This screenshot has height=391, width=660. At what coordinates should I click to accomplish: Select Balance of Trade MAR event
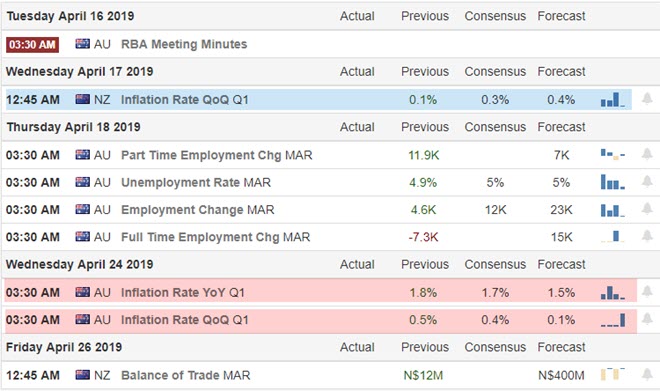(x=186, y=375)
